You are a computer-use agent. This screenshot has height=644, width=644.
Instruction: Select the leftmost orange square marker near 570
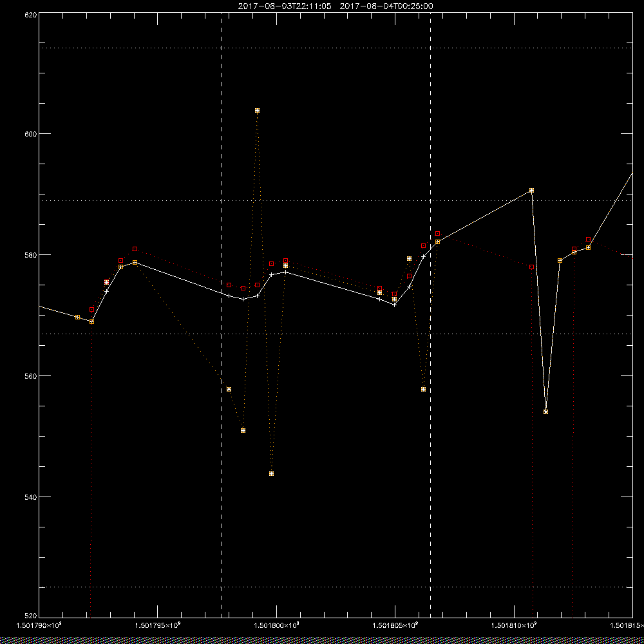[x=78, y=317]
